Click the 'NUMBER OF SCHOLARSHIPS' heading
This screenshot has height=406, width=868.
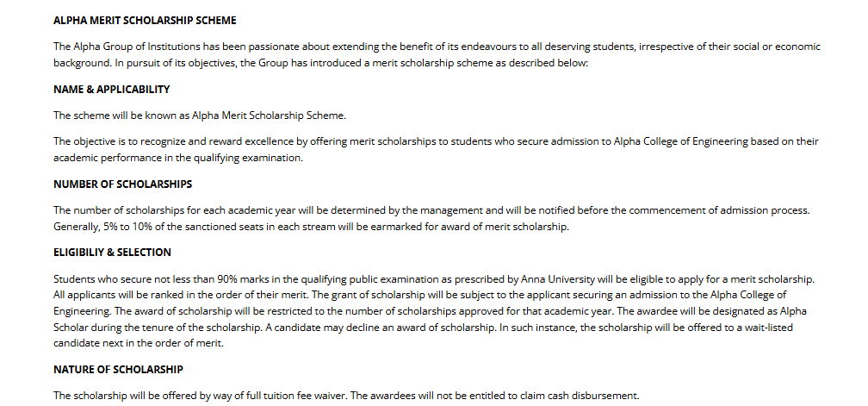[122, 184]
